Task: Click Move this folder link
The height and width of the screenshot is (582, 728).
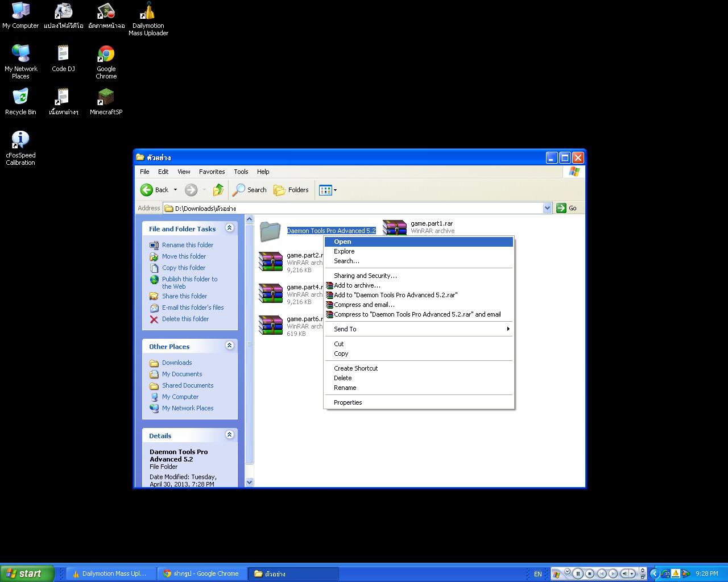Action: pyautogui.click(x=184, y=256)
